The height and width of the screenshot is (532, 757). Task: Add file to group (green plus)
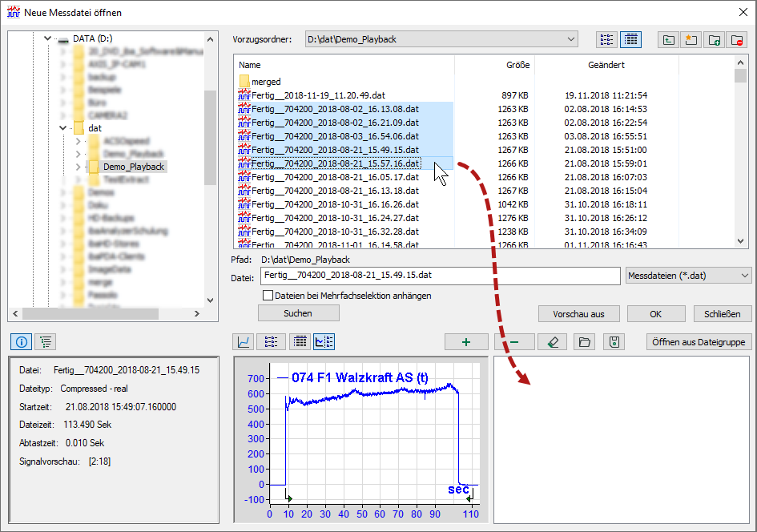[466, 342]
